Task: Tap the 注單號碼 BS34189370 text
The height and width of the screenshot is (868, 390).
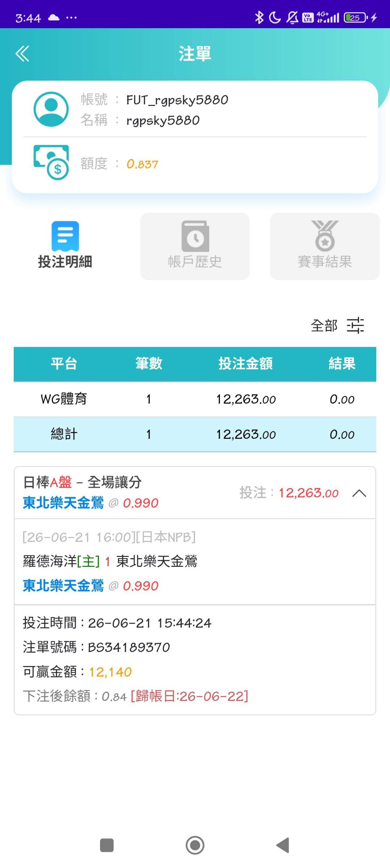Action: [96, 647]
